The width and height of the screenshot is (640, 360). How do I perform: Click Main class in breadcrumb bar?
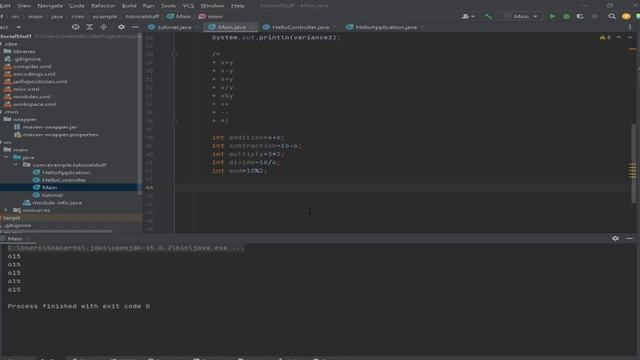click(x=179, y=16)
